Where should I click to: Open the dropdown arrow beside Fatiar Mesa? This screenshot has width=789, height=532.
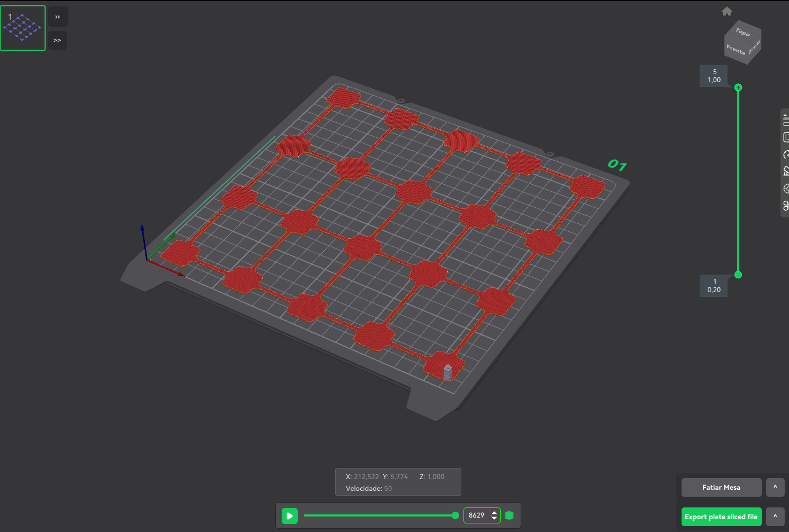775,487
